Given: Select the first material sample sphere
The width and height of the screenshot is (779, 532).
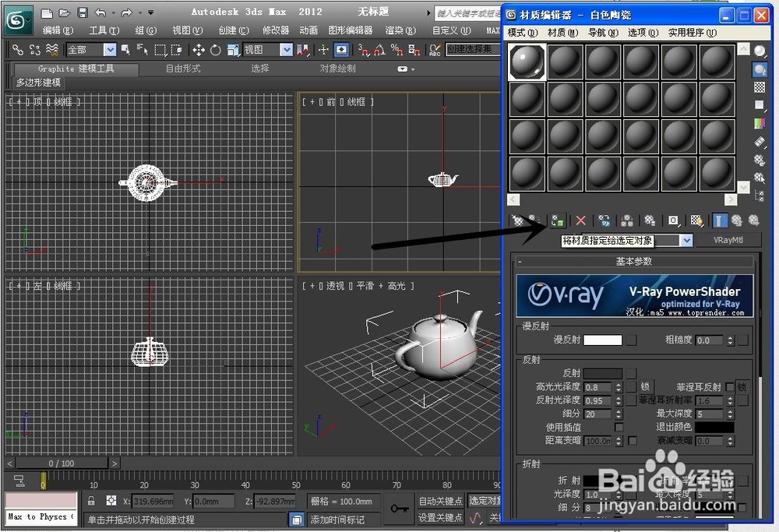Looking at the screenshot, I should [527, 62].
